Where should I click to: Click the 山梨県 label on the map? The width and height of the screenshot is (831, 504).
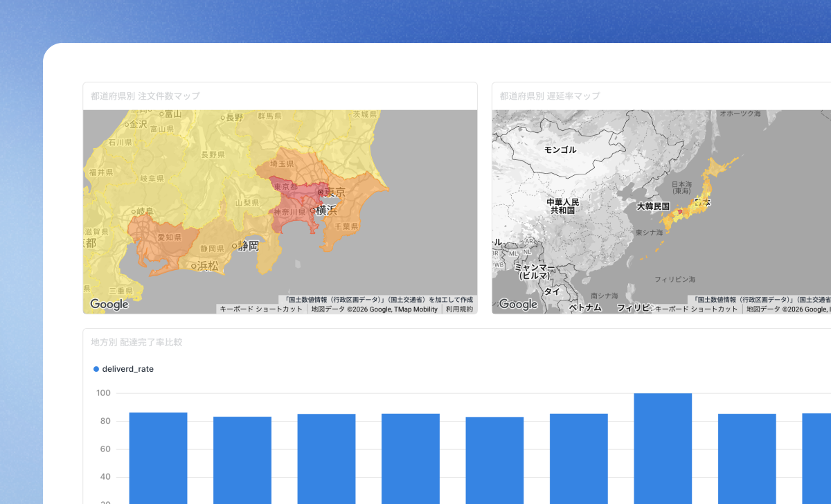[x=247, y=203]
